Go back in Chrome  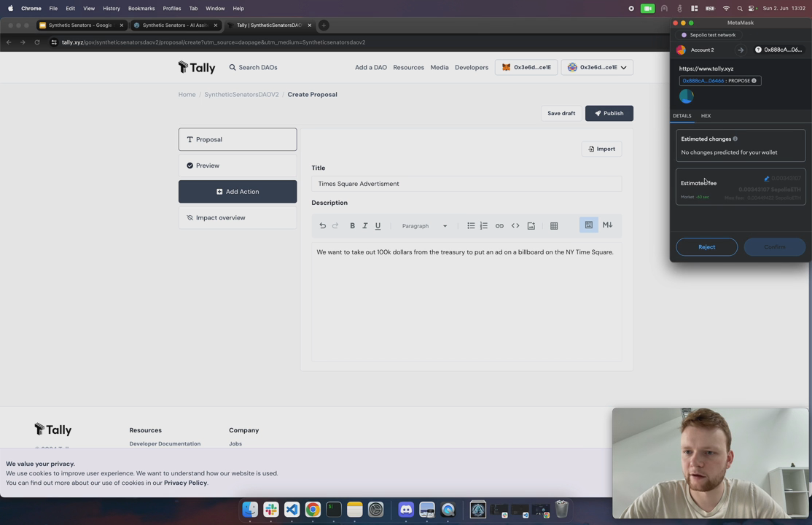pos(9,42)
